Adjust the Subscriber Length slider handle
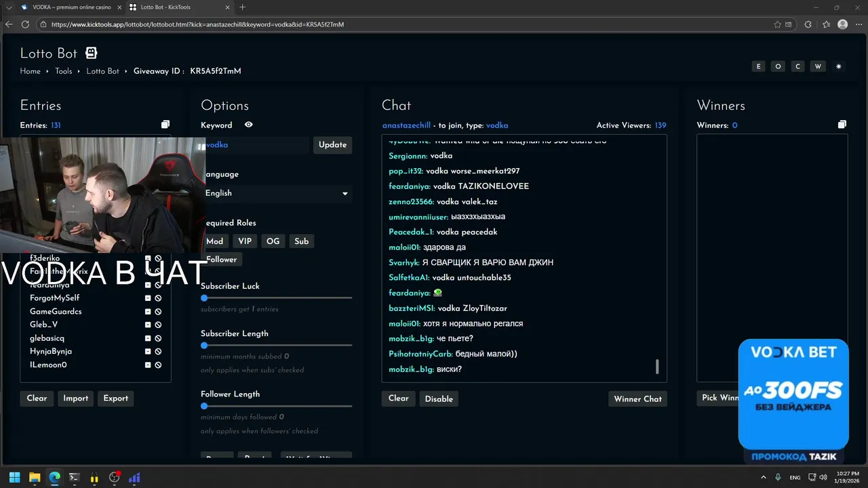Viewport: 868px width, 488px height. pyautogui.click(x=204, y=345)
